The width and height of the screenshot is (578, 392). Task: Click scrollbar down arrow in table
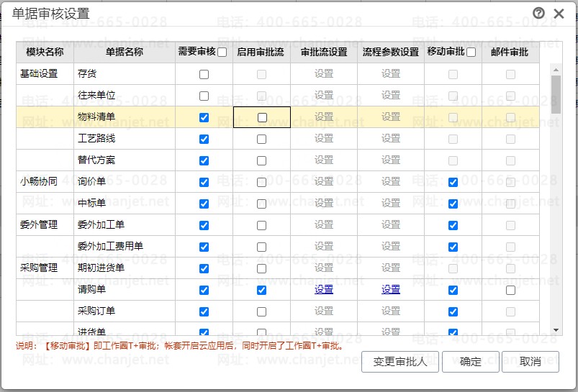point(556,330)
